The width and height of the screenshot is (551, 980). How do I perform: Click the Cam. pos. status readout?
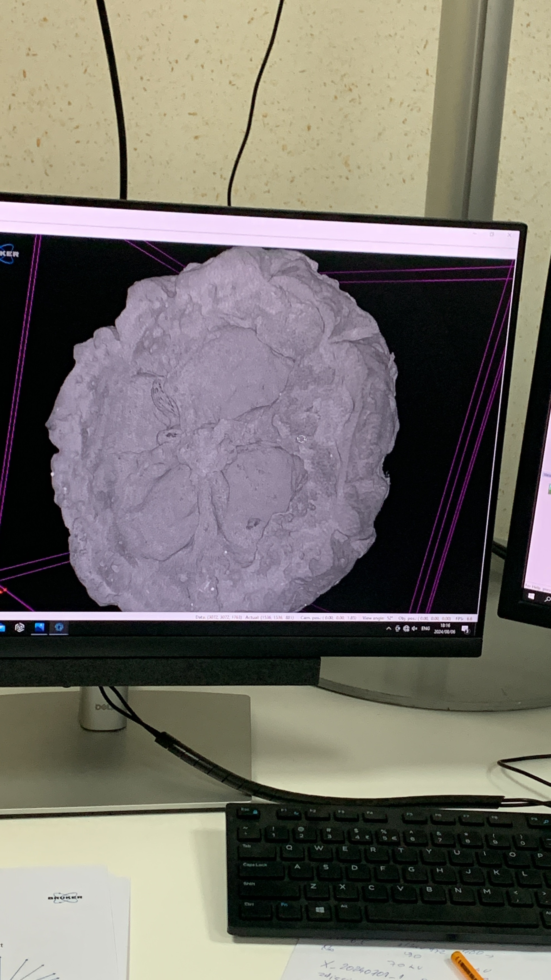click(328, 618)
